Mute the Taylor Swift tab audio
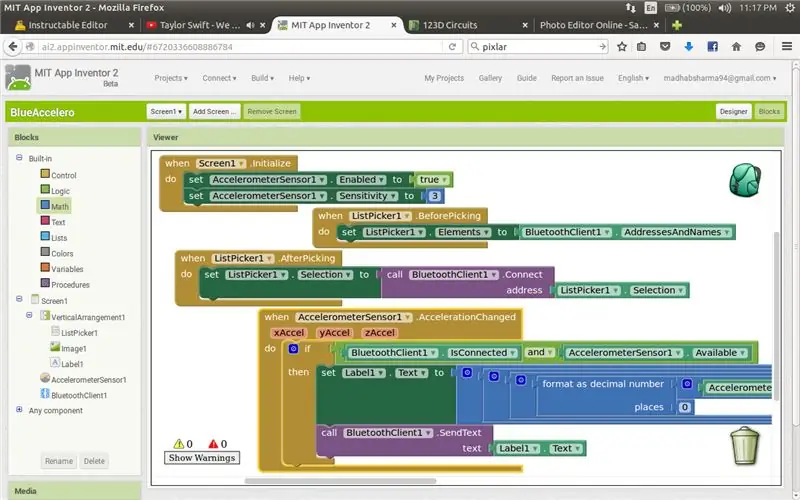This screenshot has height=500, width=800. pyautogui.click(x=250, y=25)
